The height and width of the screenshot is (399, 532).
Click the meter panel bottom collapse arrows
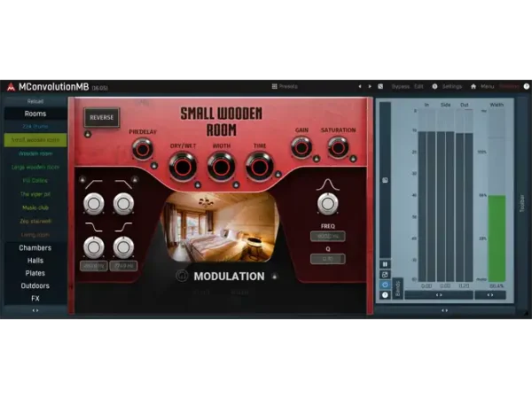[444, 310]
